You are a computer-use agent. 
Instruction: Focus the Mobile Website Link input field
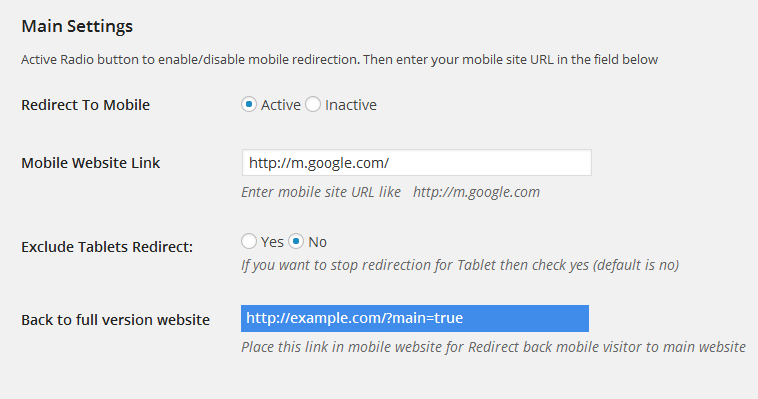pyautogui.click(x=417, y=163)
